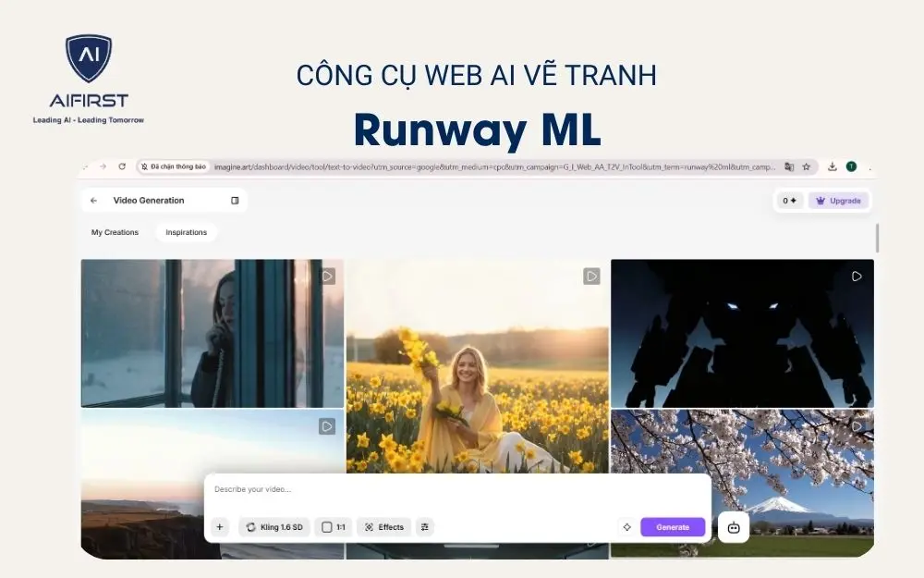Open the 1:1 aspect ratio selector
924x578 pixels.
(x=333, y=527)
